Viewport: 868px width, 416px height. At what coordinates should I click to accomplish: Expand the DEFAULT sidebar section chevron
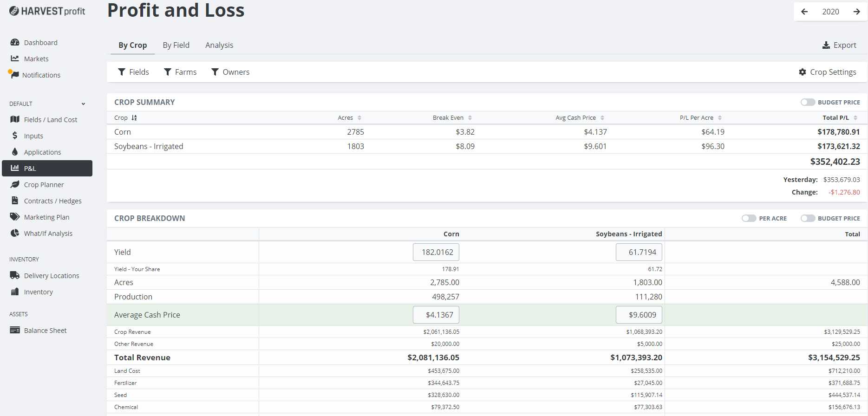tap(84, 104)
